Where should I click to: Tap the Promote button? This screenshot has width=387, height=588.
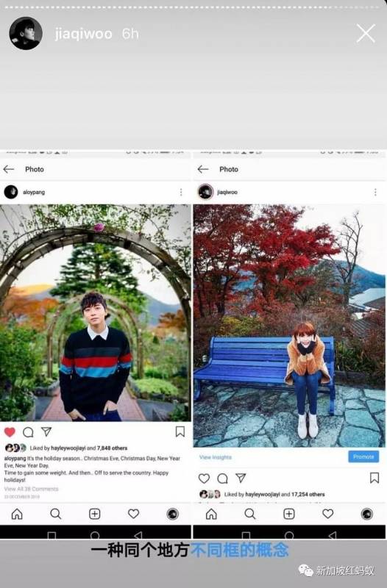(x=363, y=456)
